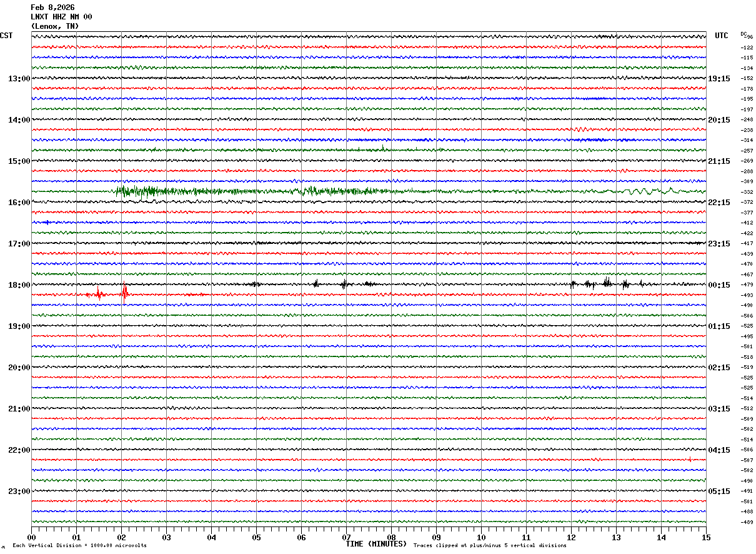Click the 04:15 UTC time label
The height and width of the screenshot is (554, 756).
pyautogui.click(x=719, y=450)
